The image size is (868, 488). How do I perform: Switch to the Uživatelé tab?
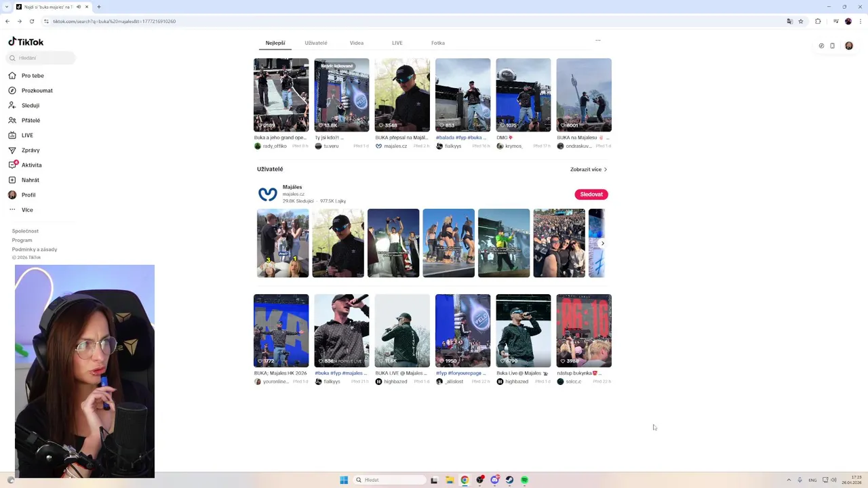(x=316, y=43)
